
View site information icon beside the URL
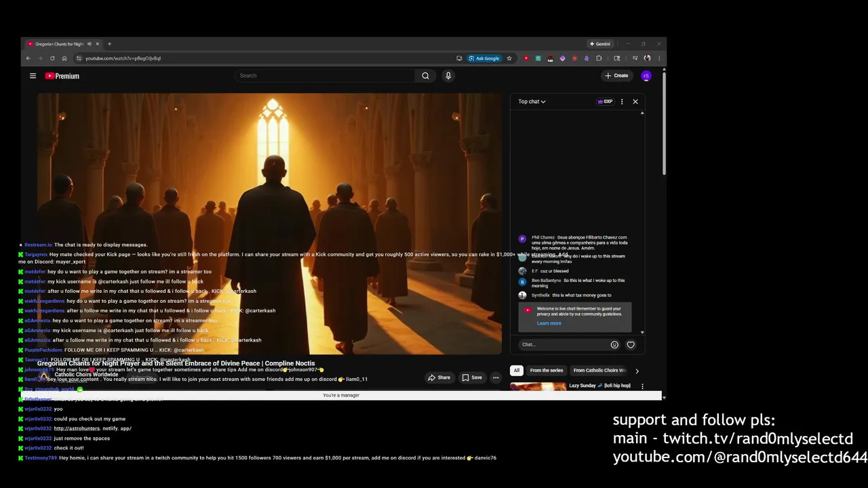pyautogui.click(x=79, y=58)
